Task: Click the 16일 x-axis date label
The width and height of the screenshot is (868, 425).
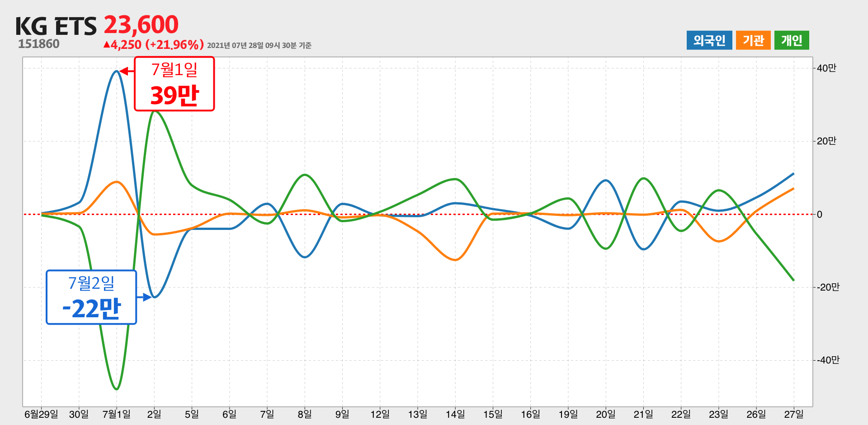Action: tap(530, 414)
